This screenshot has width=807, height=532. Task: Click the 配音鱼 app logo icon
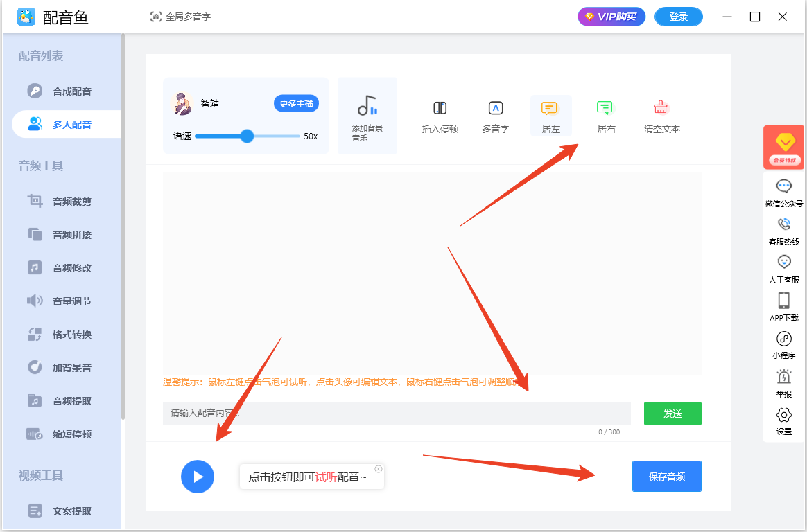(26, 17)
